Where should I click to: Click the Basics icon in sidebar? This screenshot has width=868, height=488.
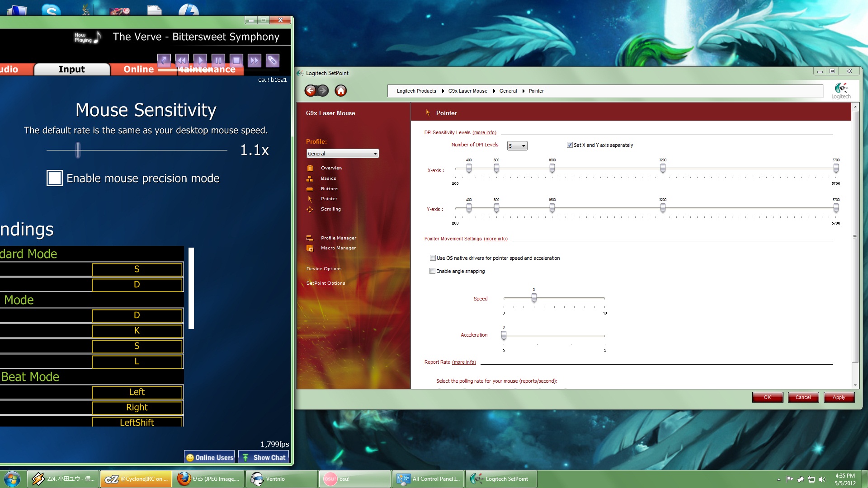coord(310,178)
